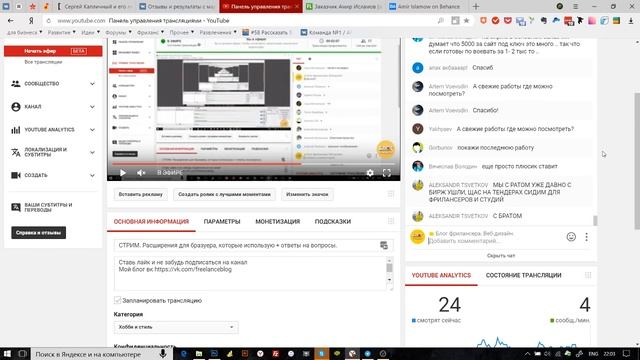Screen dimensions: 640x360
Task: Click microphone in taskbar search
Action: [x=163, y=354]
